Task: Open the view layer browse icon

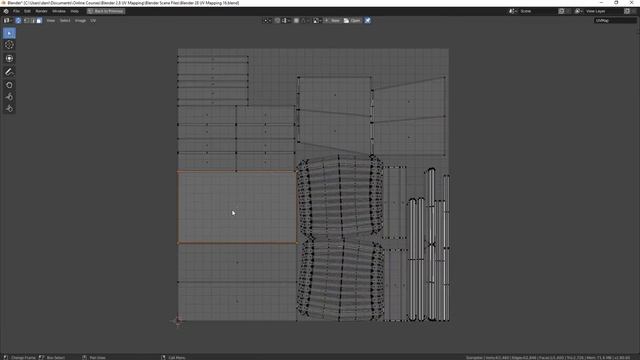Action: [x=578, y=11]
